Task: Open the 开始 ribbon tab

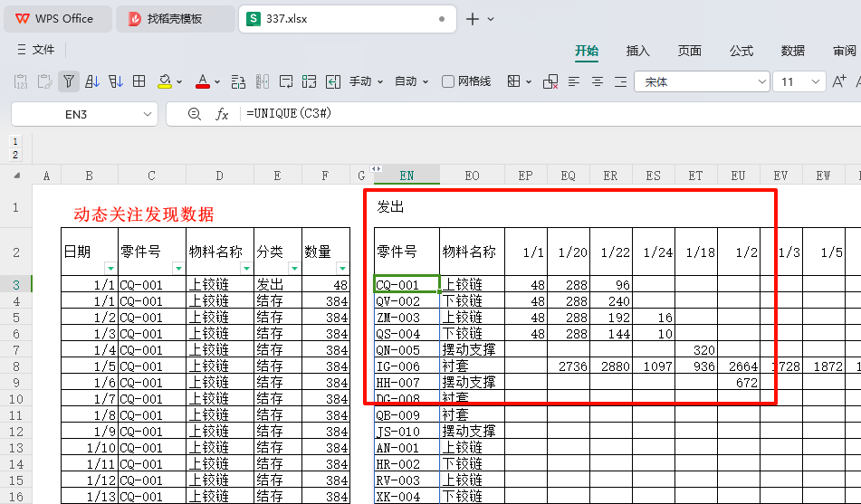Action: pos(587,51)
